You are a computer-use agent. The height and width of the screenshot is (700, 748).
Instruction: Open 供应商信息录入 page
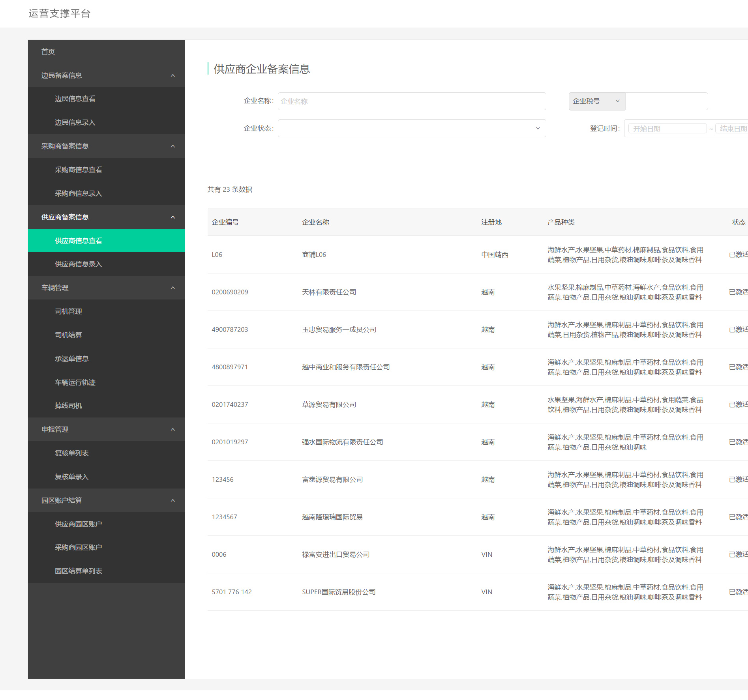click(78, 264)
